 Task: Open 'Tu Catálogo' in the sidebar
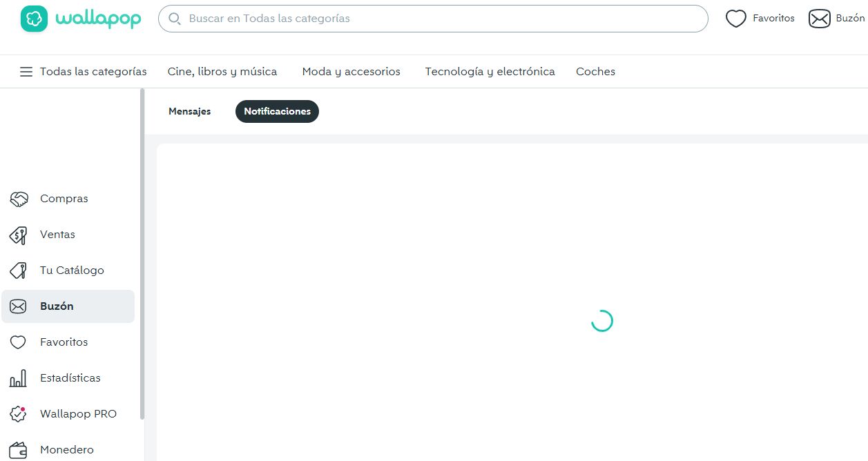[68, 271]
